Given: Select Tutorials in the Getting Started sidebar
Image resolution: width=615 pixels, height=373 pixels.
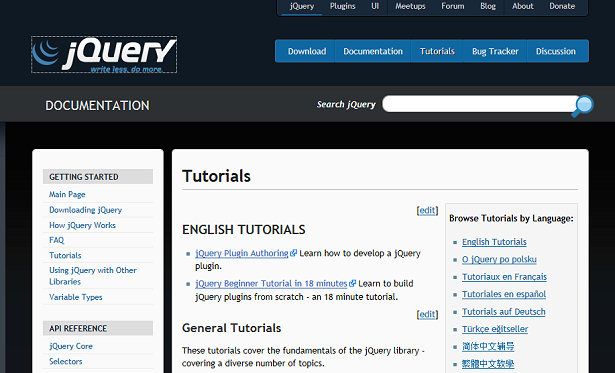Looking at the screenshot, I should coord(65,255).
